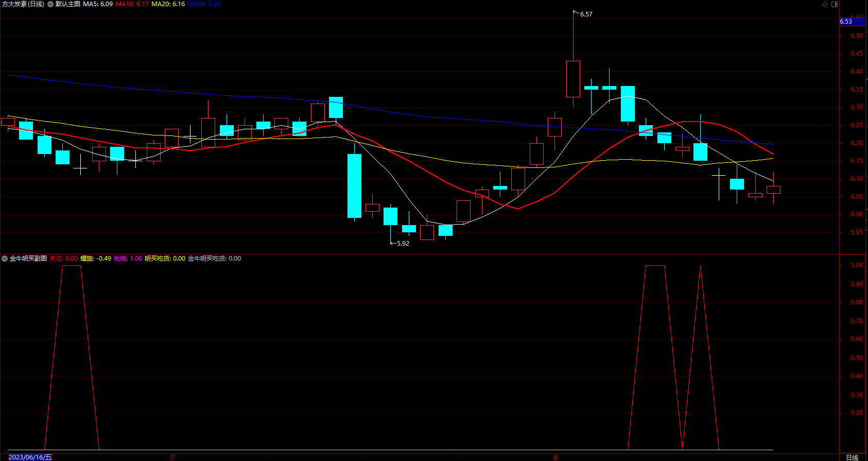The width and height of the screenshot is (868, 461).
Task: Click the yellow 明买吃货: 0.00 value
Action: click(165, 259)
